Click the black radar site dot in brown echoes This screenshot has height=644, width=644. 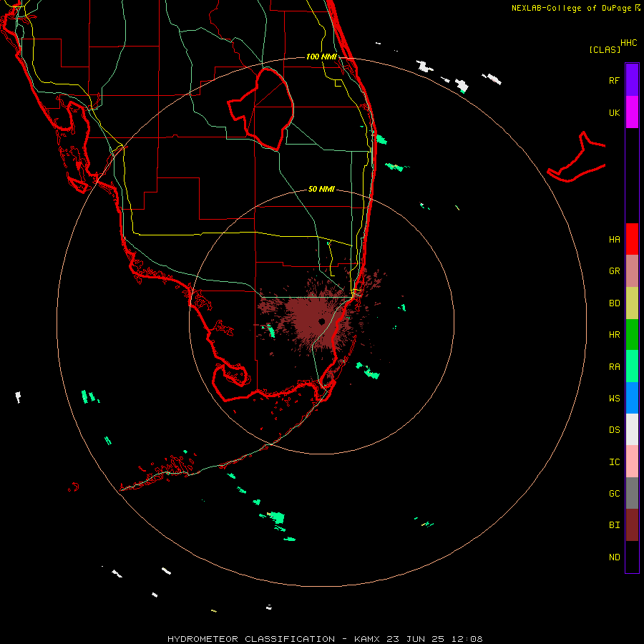pos(321,321)
